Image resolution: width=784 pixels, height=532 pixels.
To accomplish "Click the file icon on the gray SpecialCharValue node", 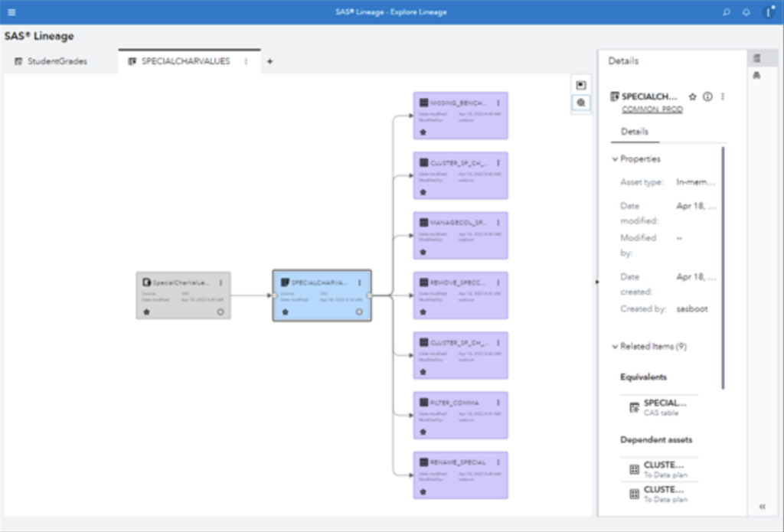I will click(x=146, y=282).
